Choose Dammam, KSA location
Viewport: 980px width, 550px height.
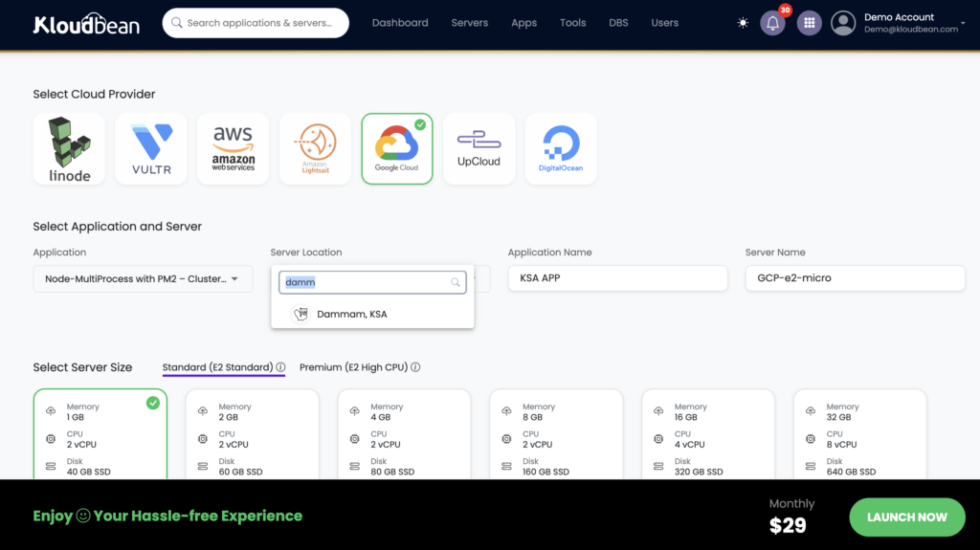[372, 314]
